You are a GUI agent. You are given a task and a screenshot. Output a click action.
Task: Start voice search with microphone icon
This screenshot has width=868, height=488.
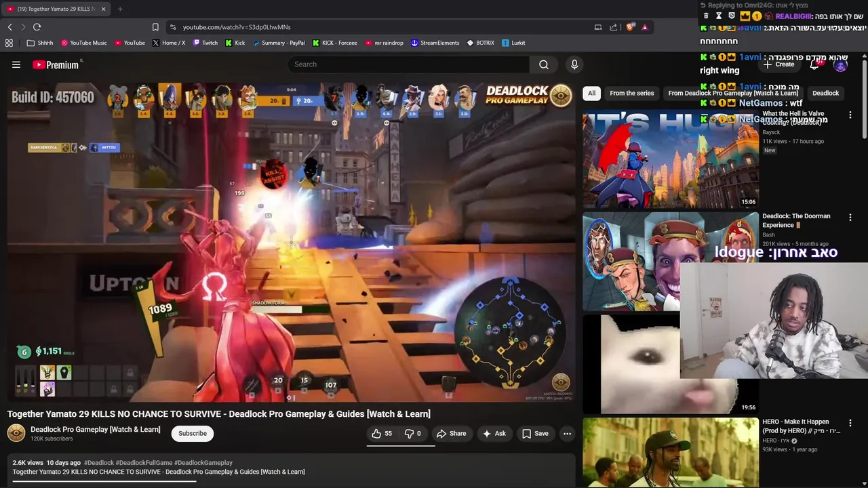[574, 64]
